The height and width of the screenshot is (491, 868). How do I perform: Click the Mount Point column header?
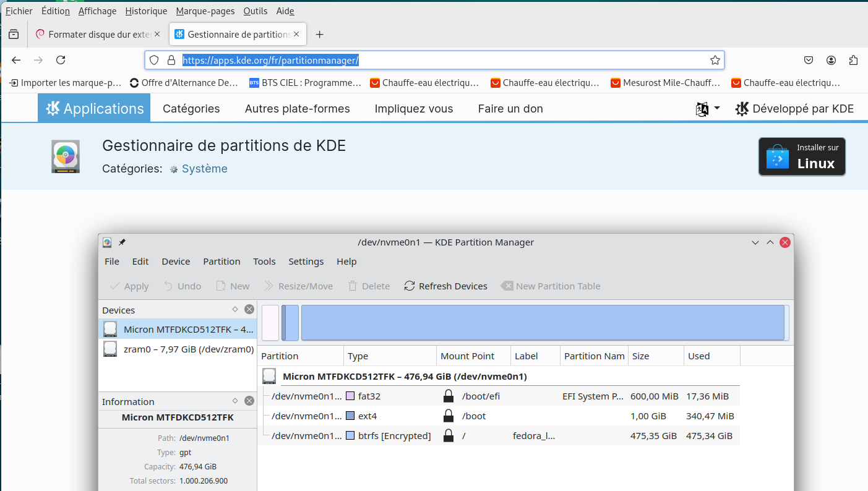(473, 356)
